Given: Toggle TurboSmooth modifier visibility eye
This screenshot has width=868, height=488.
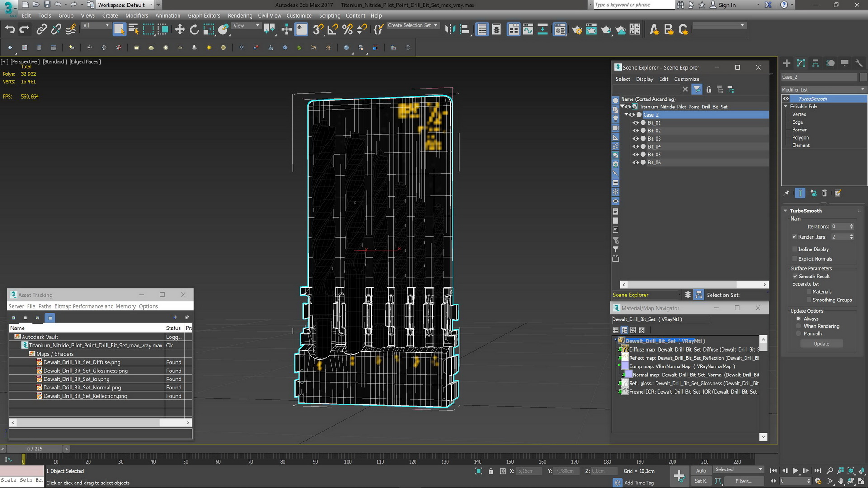Looking at the screenshot, I should click(786, 99).
